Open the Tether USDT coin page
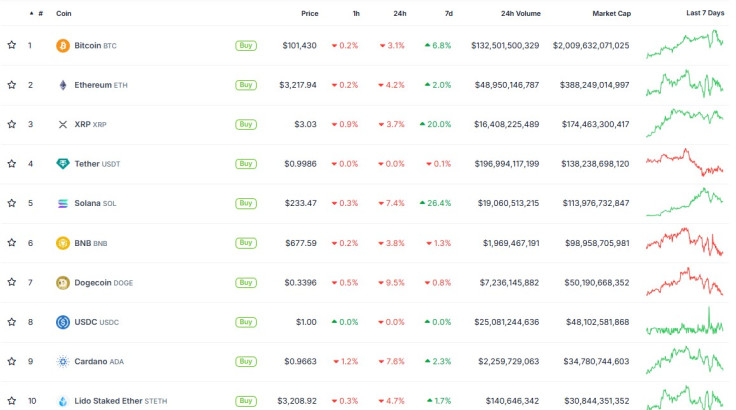 [97, 164]
